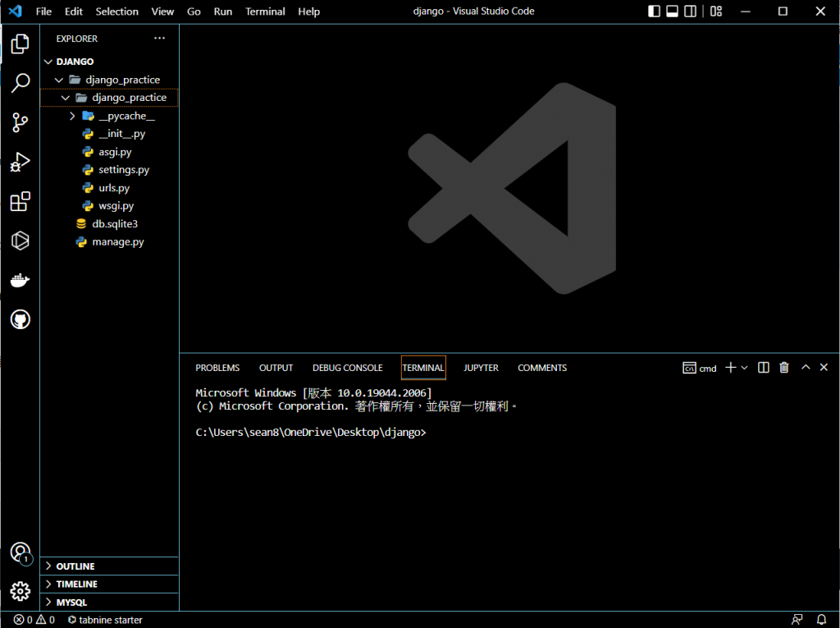The height and width of the screenshot is (628, 840).
Task: Open Explorer more actions ellipsis
Action: click(159, 38)
